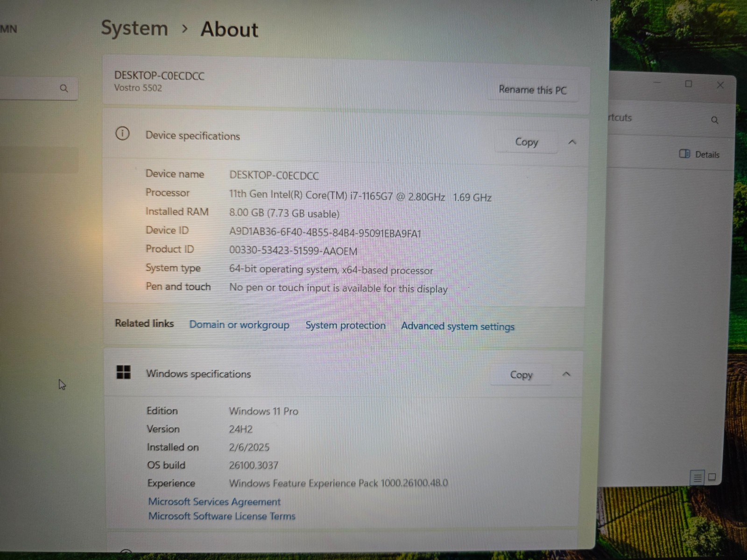Click the Installed RAM value 8.00 GB

284,213
